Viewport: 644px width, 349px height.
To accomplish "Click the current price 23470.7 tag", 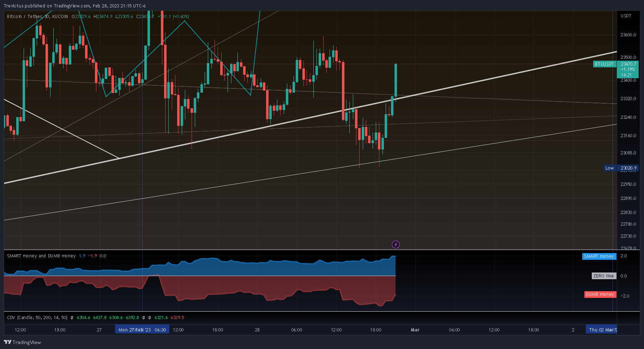I will [628, 64].
